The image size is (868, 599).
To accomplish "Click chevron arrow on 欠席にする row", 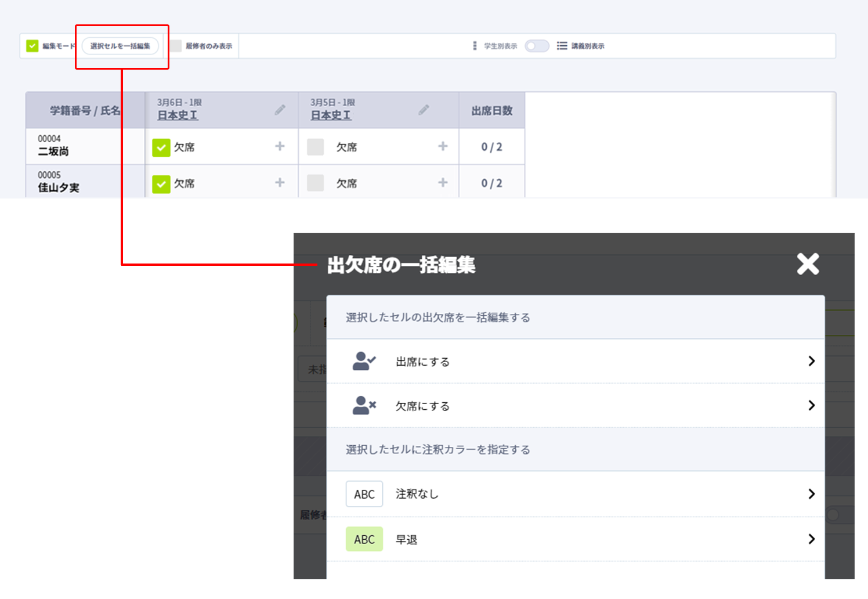I will point(811,405).
